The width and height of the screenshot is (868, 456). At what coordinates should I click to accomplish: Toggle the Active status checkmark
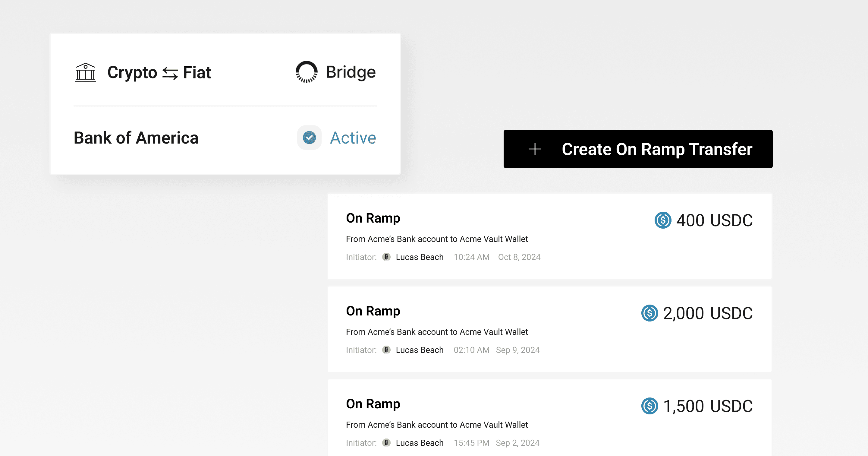(x=309, y=138)
